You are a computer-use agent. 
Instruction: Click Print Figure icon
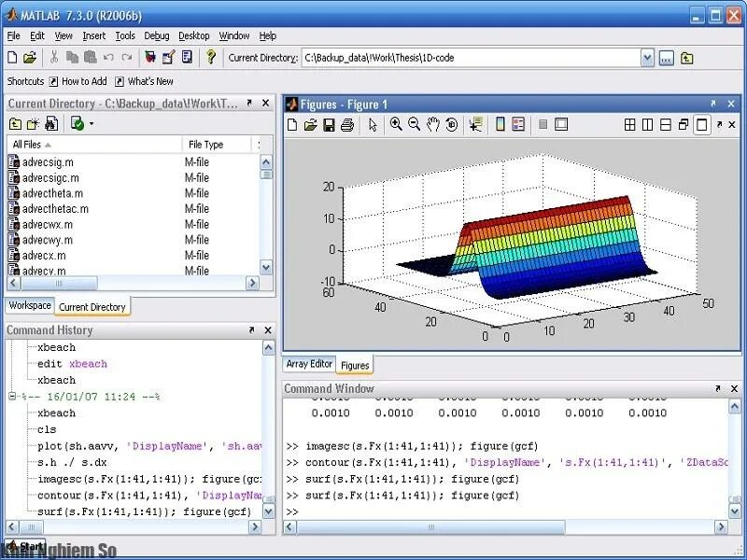tap(347, 125)
